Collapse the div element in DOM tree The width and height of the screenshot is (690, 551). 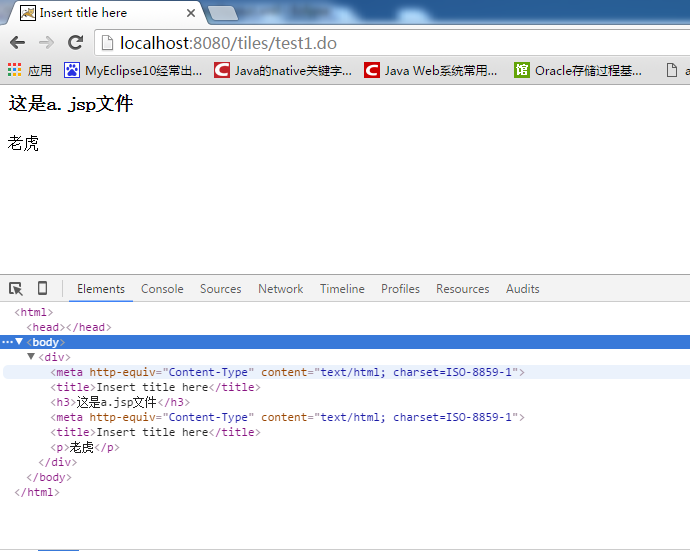[x=31, y=357]
